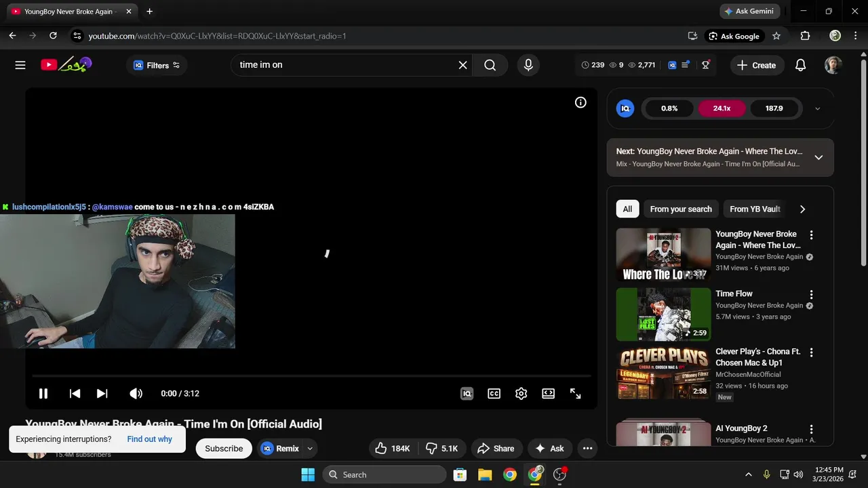
Task: Open more actions ellipsis menu
Action: (x=587, y=448)
